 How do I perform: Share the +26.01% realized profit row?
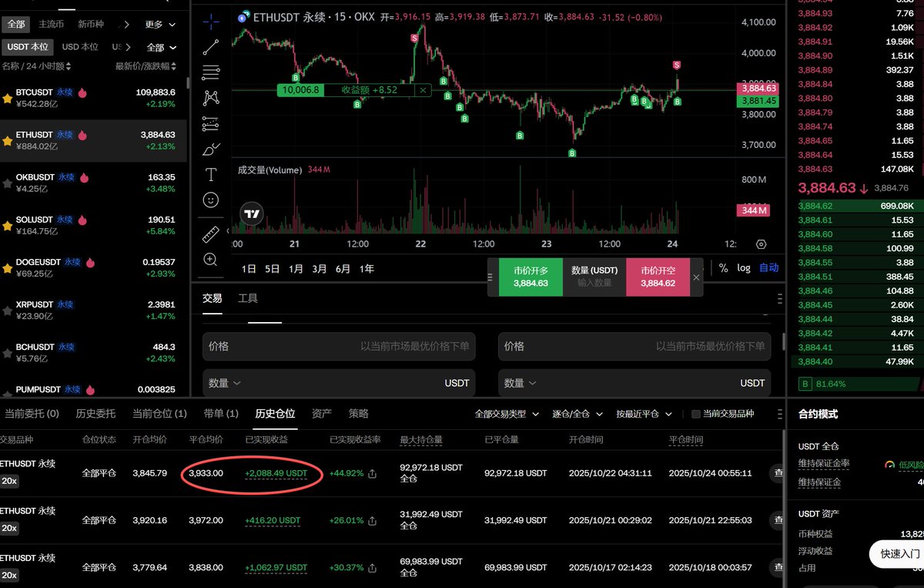(373, 520)
